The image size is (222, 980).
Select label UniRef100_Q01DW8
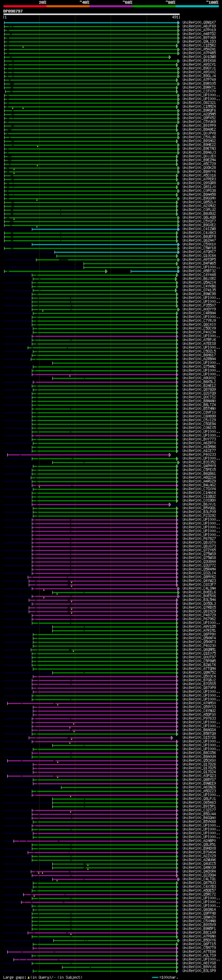click(x=199, y=57)
